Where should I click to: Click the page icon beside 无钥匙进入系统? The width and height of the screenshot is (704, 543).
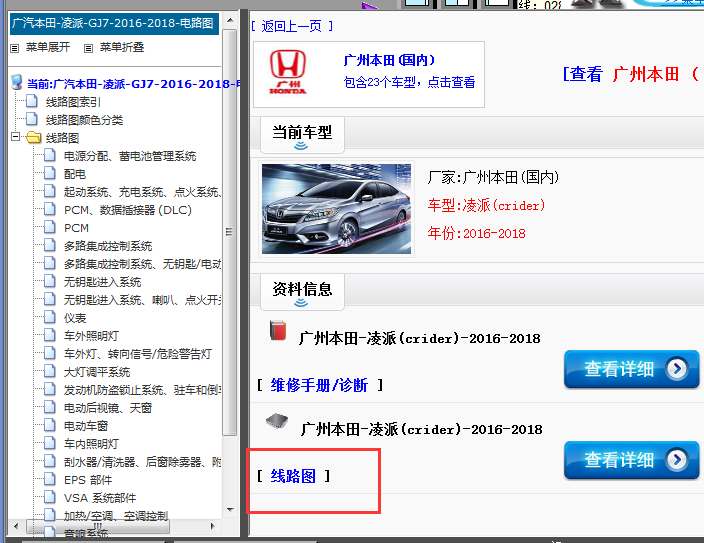click(50, 281)
